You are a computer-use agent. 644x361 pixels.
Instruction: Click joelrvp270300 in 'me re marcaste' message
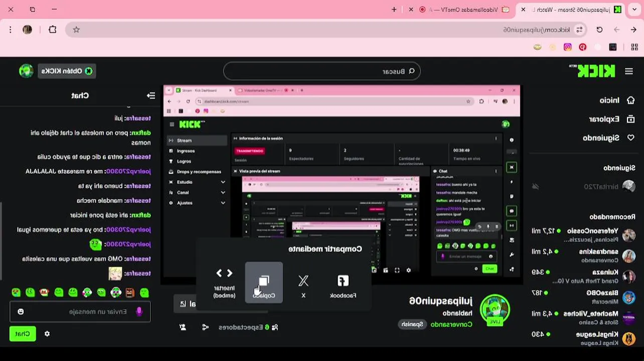127,171
